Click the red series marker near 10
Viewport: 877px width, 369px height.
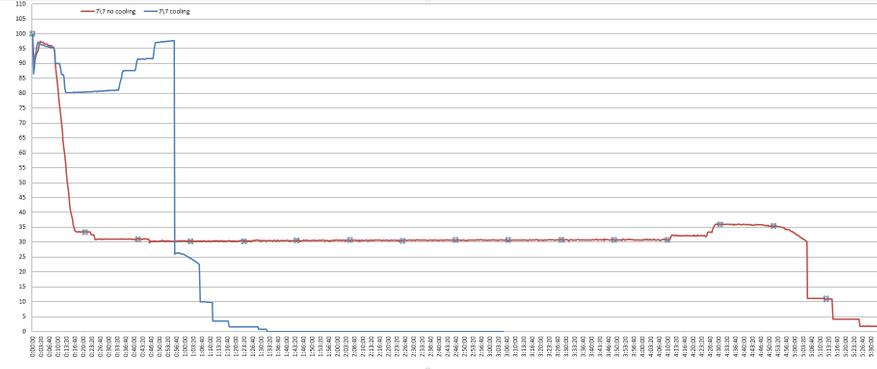point(826,299)
